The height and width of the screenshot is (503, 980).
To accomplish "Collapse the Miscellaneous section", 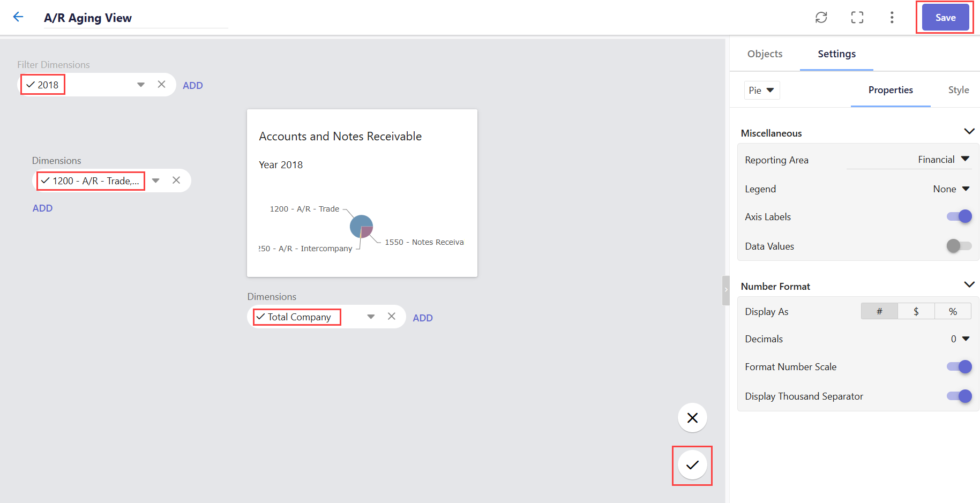I will [x=969, y=132].
